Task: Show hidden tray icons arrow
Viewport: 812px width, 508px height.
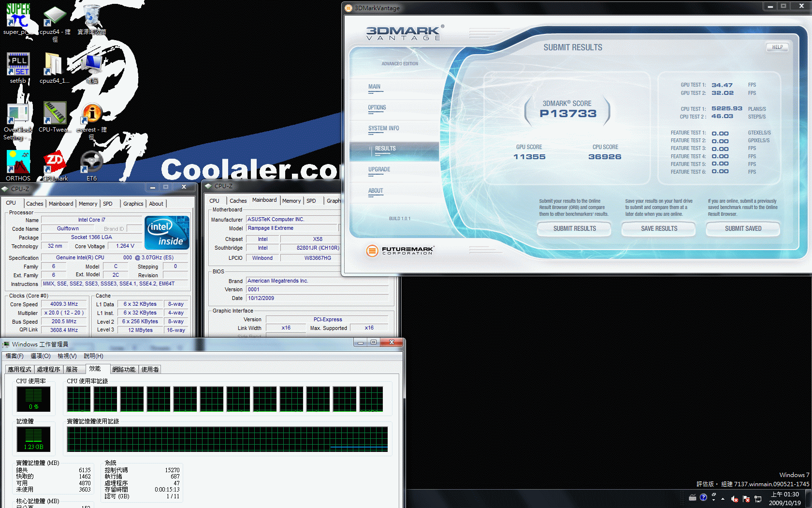Action: (723, 499)
